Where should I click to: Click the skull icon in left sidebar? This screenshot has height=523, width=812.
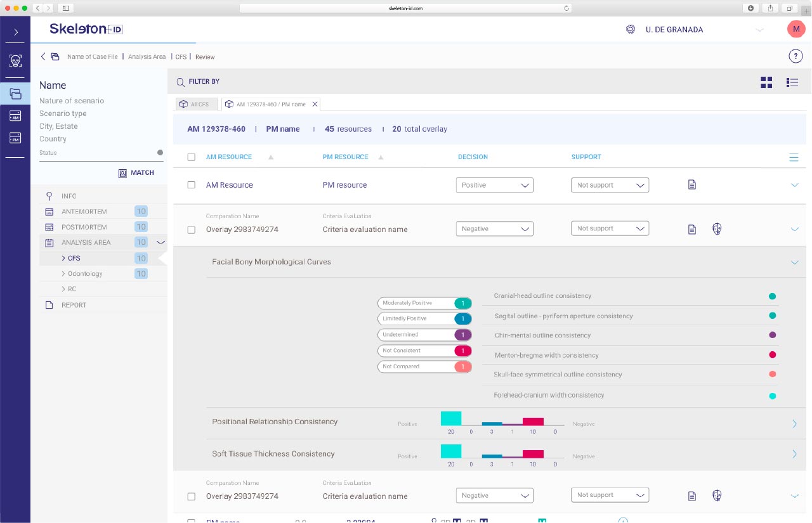pos(15,61)
